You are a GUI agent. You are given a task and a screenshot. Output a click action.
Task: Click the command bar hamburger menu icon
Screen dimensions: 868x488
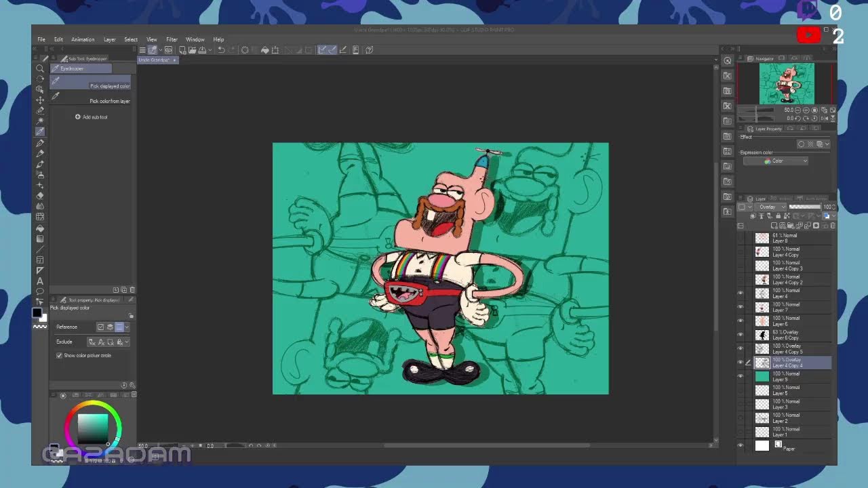[x=142, y=50]
